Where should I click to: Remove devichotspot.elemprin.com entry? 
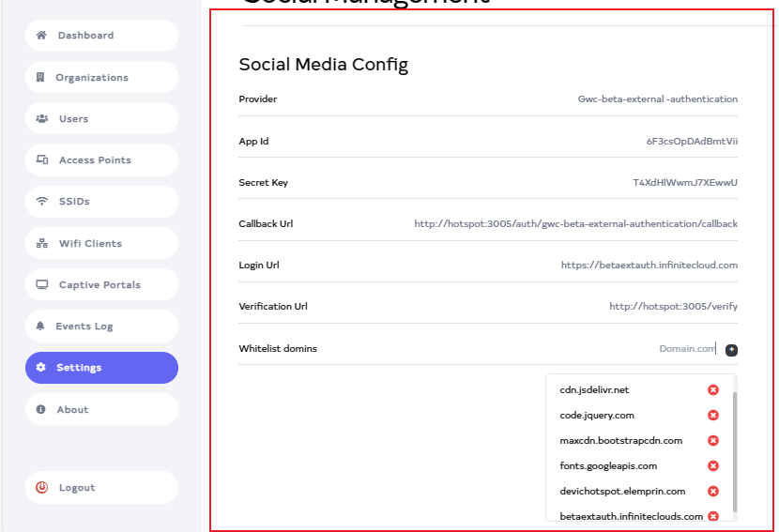(x=713, y=492)
